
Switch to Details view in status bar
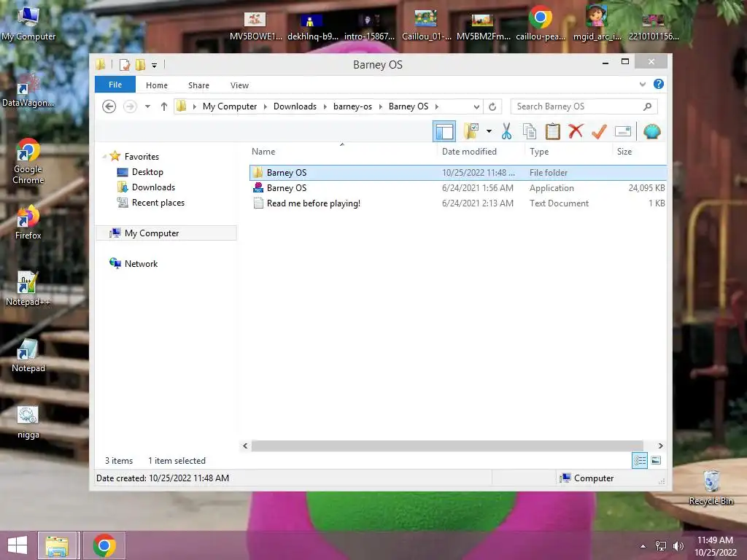tap(639, 461)
